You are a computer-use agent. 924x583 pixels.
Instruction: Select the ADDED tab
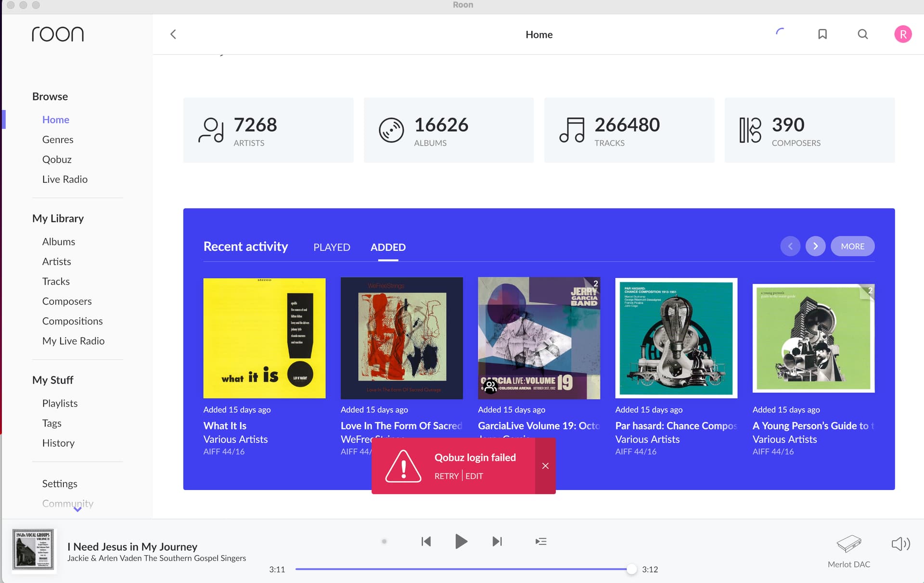coord(388,247)
